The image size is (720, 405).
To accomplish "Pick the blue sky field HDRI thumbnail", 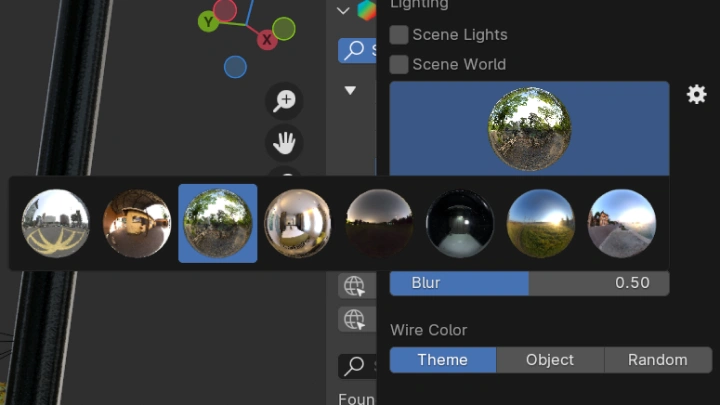I will pos(541,223).
